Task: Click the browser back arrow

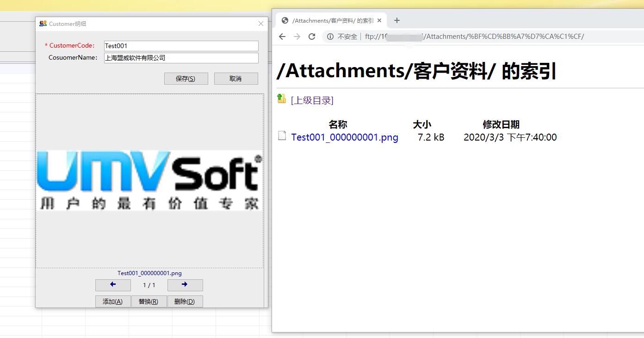Action: tap(282, 37)
